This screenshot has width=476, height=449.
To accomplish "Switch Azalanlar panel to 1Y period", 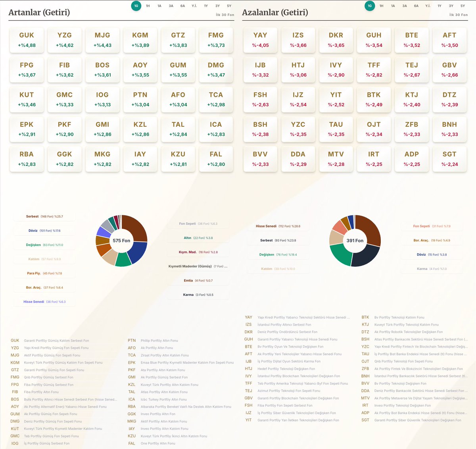I will click(440, 6).
